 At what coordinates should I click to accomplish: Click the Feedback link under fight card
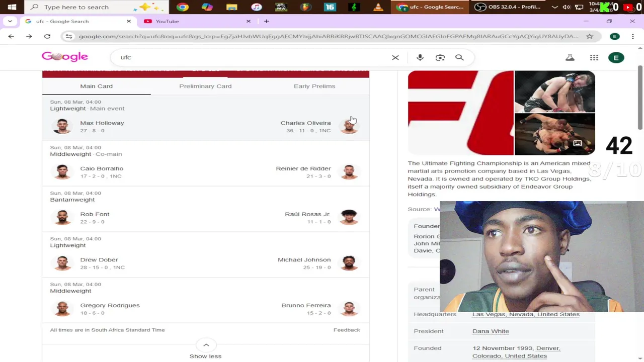click(x=347, y=330)
